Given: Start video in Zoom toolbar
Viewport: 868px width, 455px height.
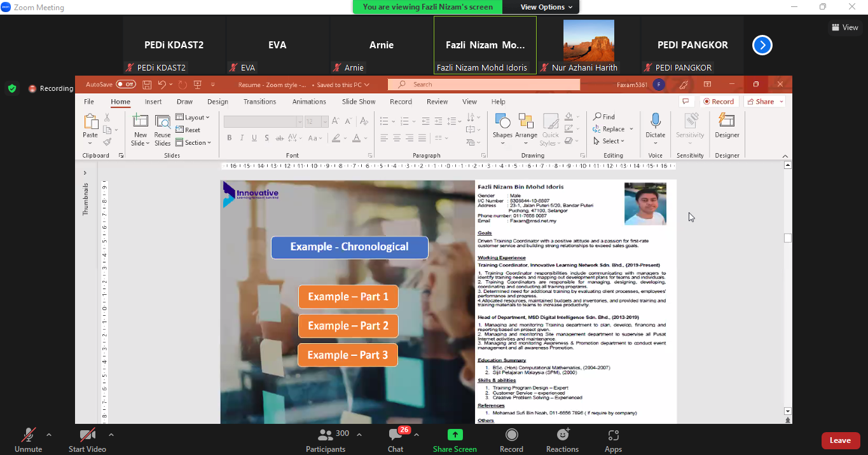Looking at the screenshot, I should (x=87, y=435).
